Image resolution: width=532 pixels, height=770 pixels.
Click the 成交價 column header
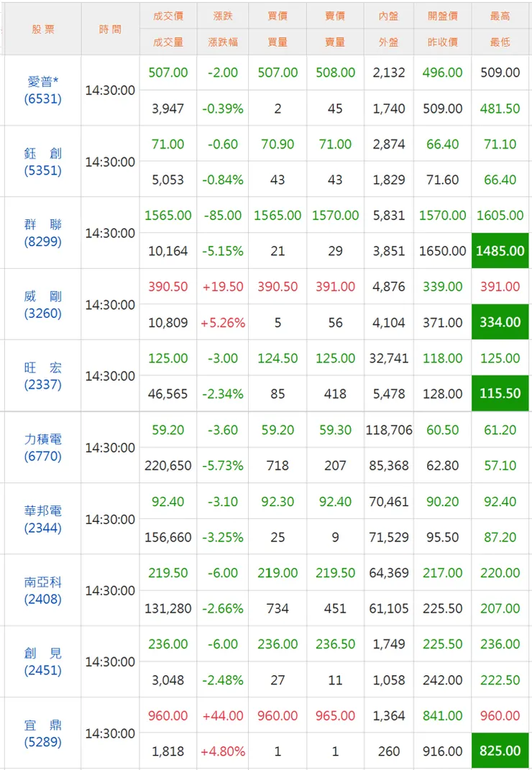click(x=168, y=16)
